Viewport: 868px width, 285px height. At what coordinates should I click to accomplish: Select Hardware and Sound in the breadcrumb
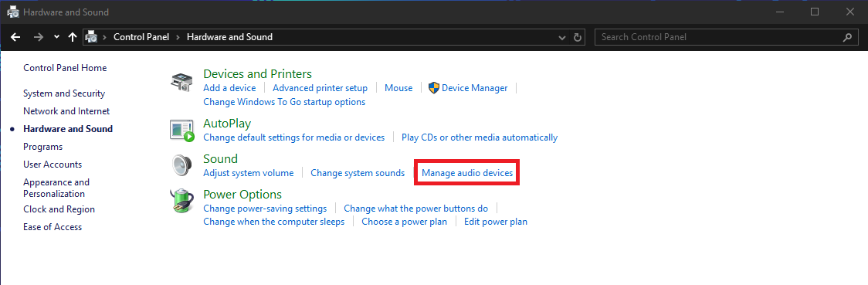pos(229,37)
